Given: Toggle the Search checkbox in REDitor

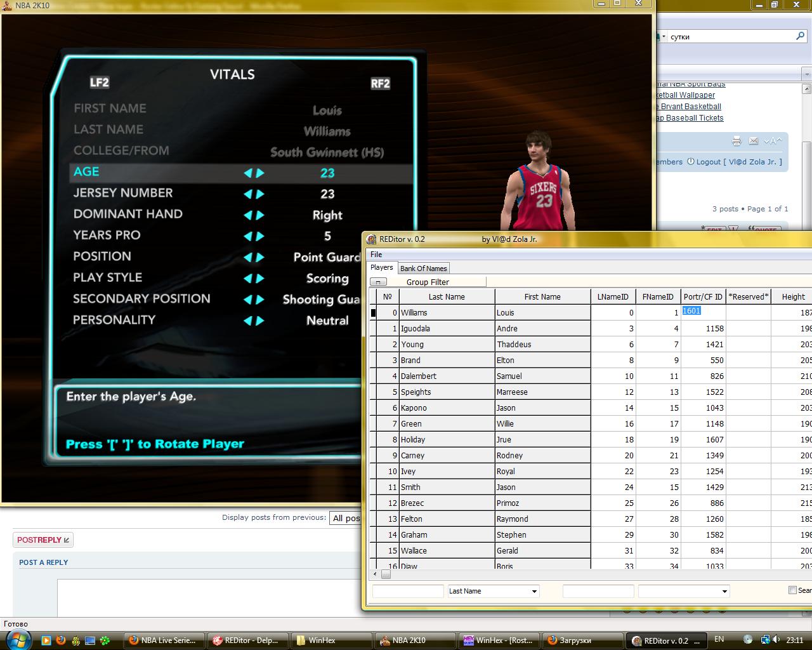Looking at the screenshot, I should tap(792, 590).
